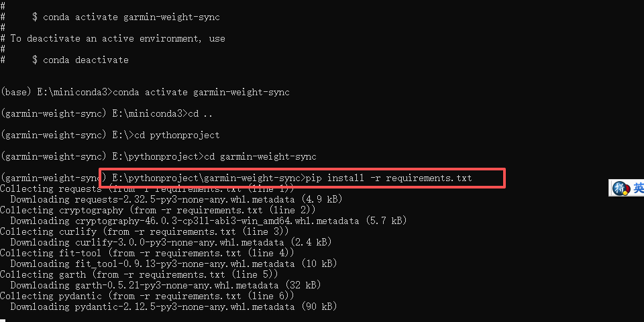This screenshot has width=644, height=322.
Task: Click the Pinyin input method globe icon
Action: (x=619, y=188)
